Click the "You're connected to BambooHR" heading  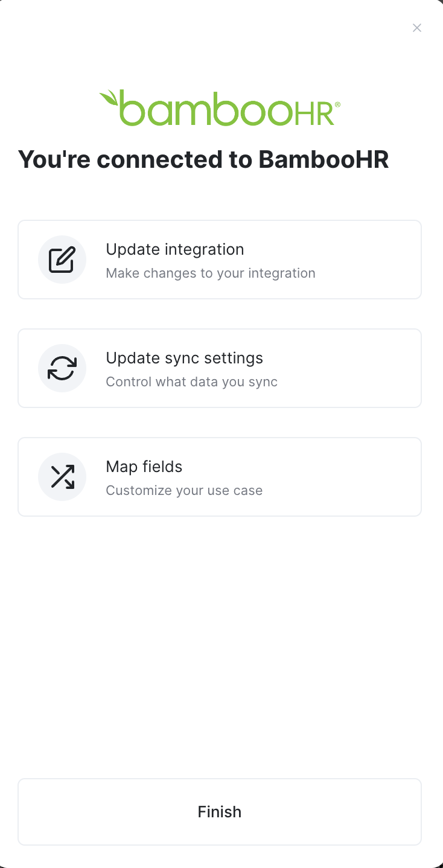pyautogui.click(x=203, y=159)
